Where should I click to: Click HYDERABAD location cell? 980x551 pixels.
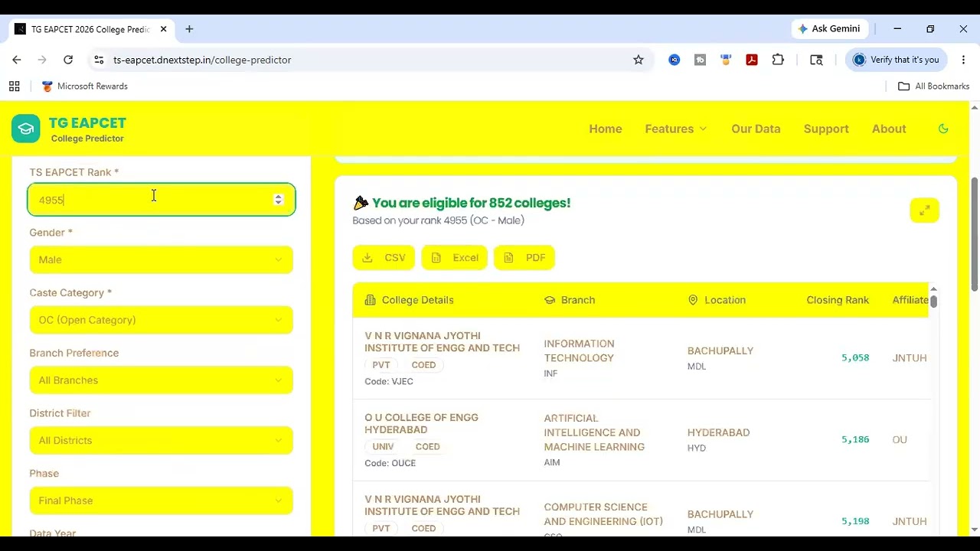point(718,432)
